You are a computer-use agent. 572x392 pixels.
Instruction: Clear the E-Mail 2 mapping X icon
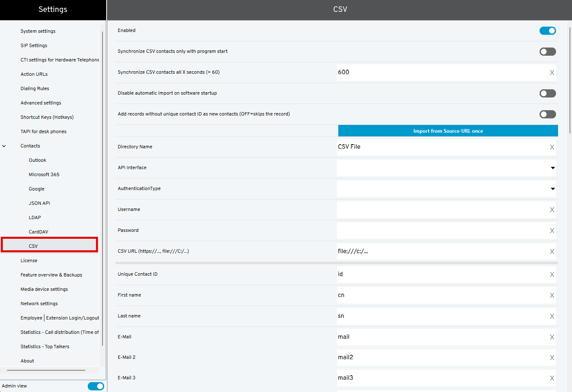(552, 358)
